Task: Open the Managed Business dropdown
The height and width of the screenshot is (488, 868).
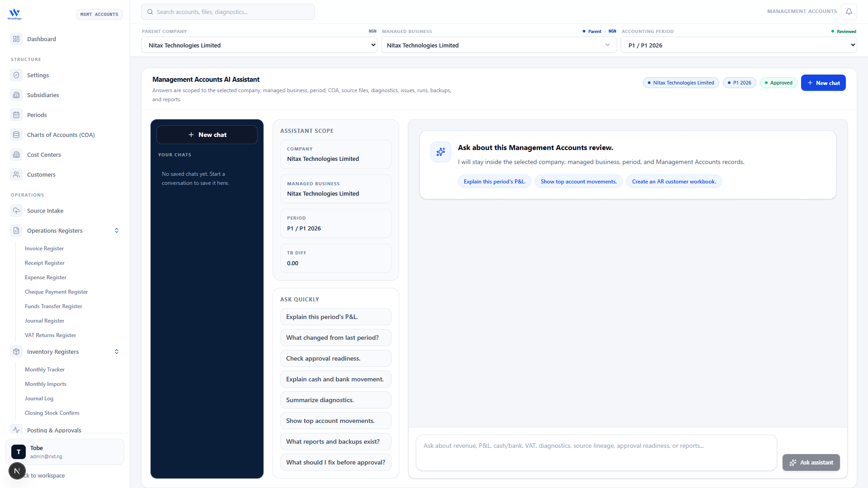Action: (499, 45)
